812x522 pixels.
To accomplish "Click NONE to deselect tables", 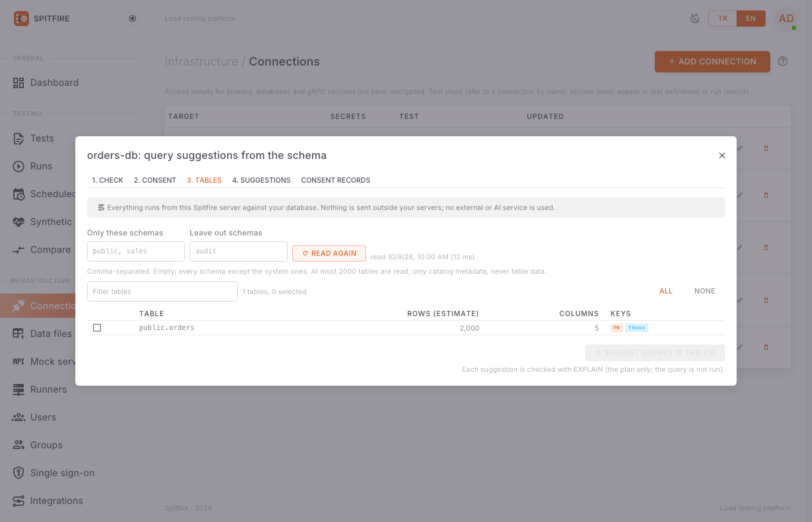I will [x=705, y=291].
